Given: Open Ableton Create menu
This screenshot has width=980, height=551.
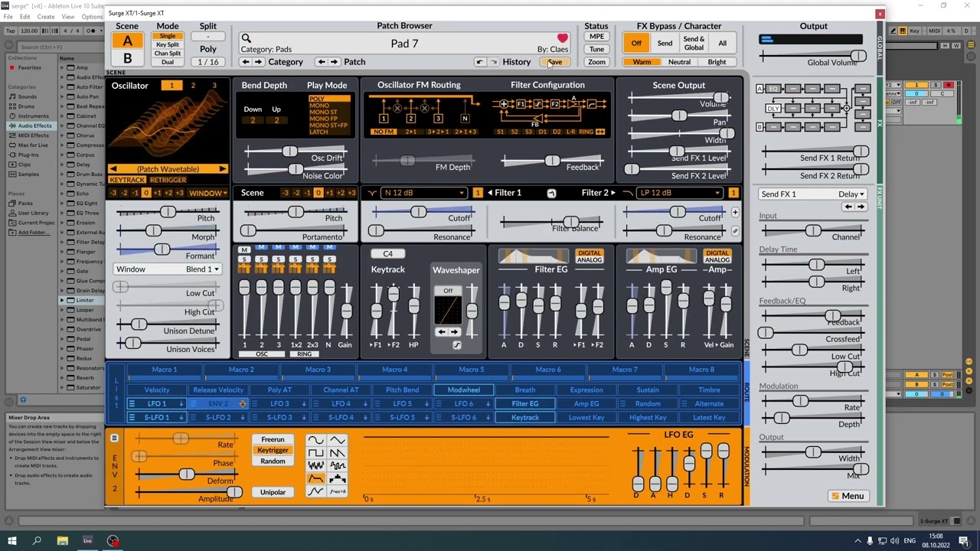Looking at the screenshot, I should point(45,17).
